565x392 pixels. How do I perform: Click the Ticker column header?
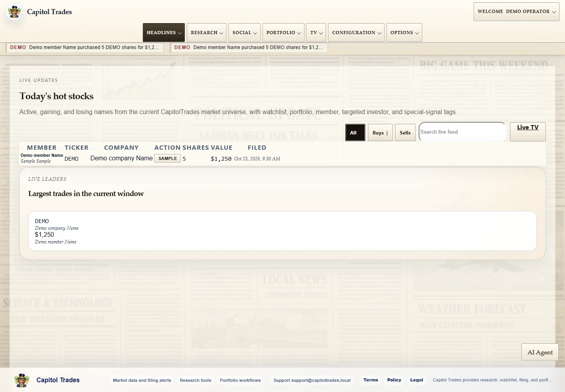point(77,148)
